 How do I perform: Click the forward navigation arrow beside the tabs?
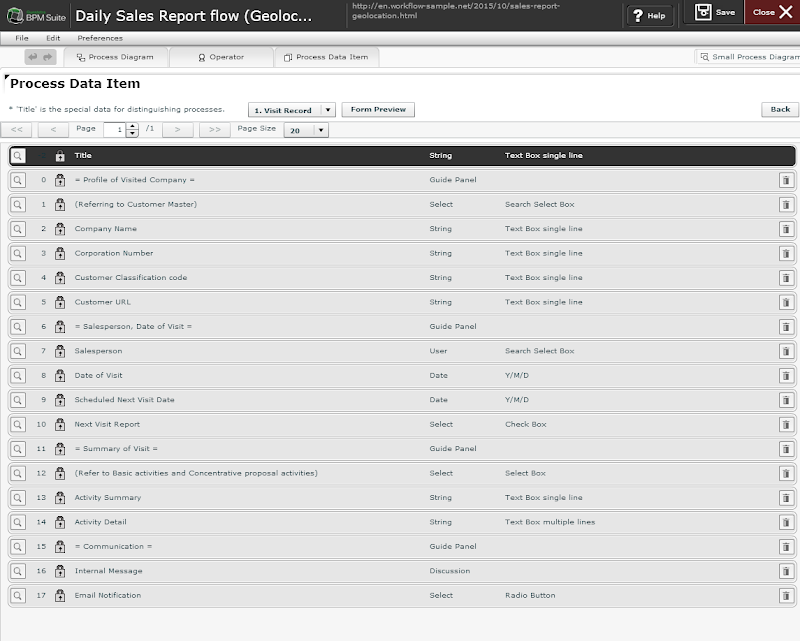[49, 57]
